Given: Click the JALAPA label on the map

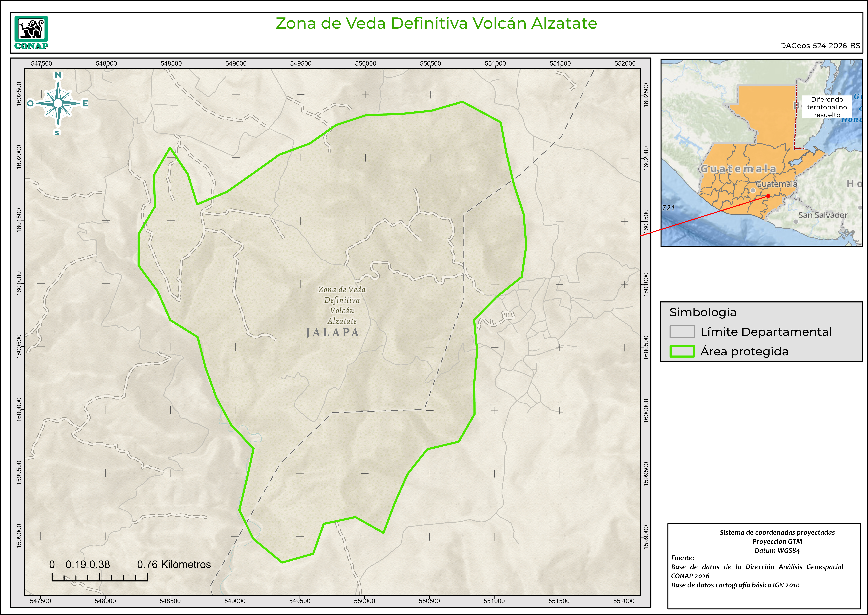Looking at the screenshot, I should click(333, 333).
